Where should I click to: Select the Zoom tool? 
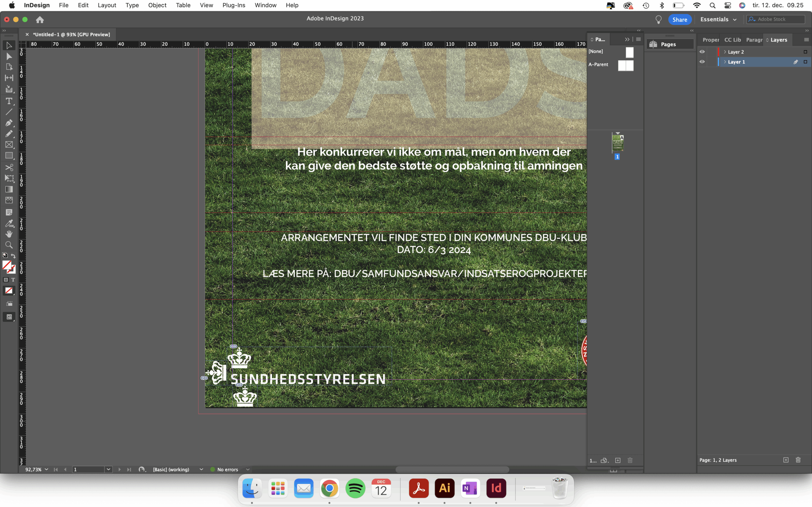click(x=9, y=245)
